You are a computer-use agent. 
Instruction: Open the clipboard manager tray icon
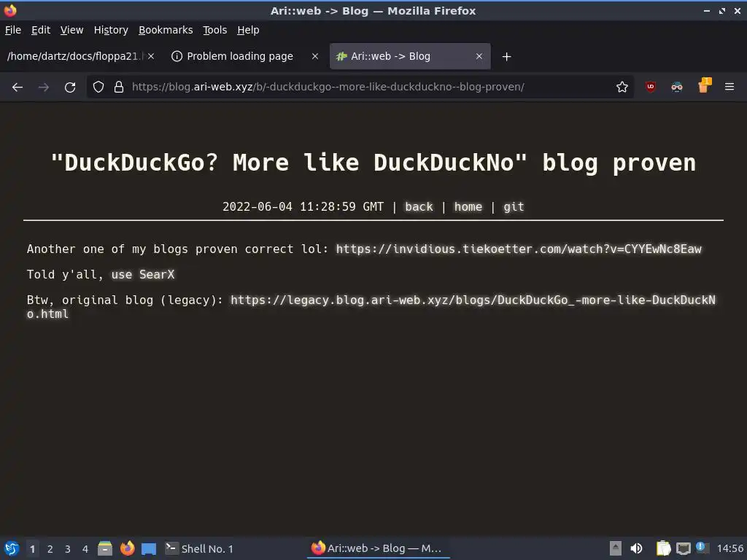tap(662, 548)
